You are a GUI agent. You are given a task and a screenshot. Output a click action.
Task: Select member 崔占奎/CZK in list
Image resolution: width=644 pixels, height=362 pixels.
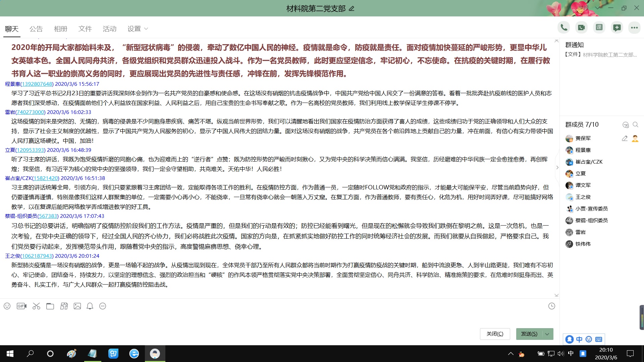pyautogui.click(x=589, y=162)
